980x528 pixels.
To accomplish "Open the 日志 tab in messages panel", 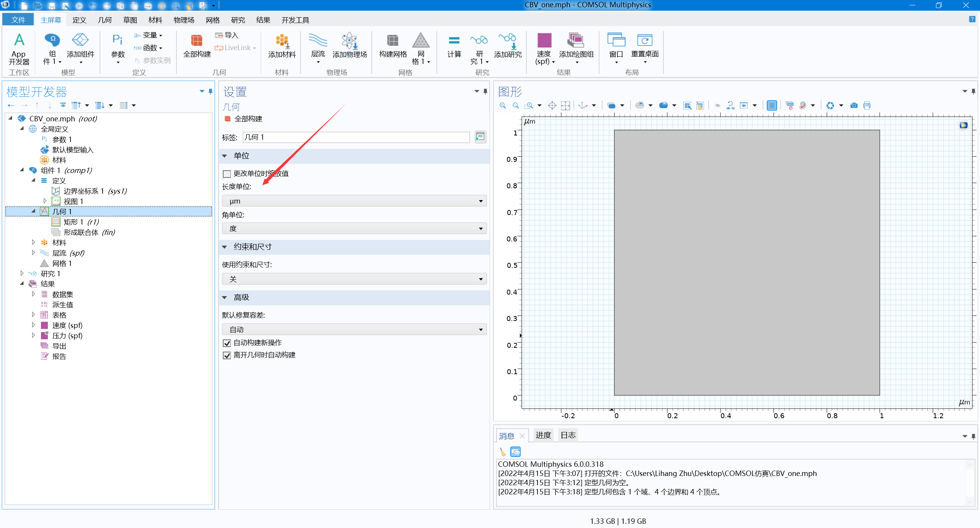I will coord(568,435).
